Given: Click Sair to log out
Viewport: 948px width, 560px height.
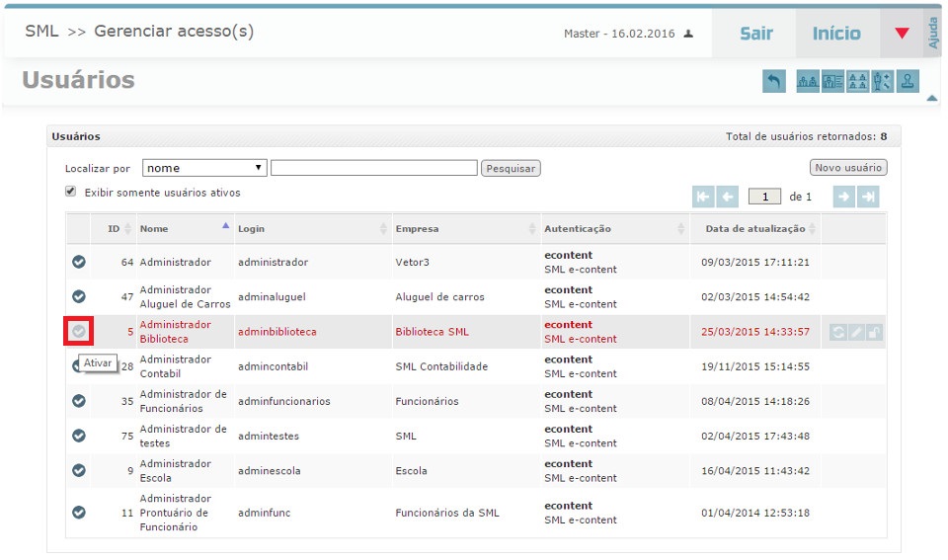Looking at the screenshot, I should 756,34.
